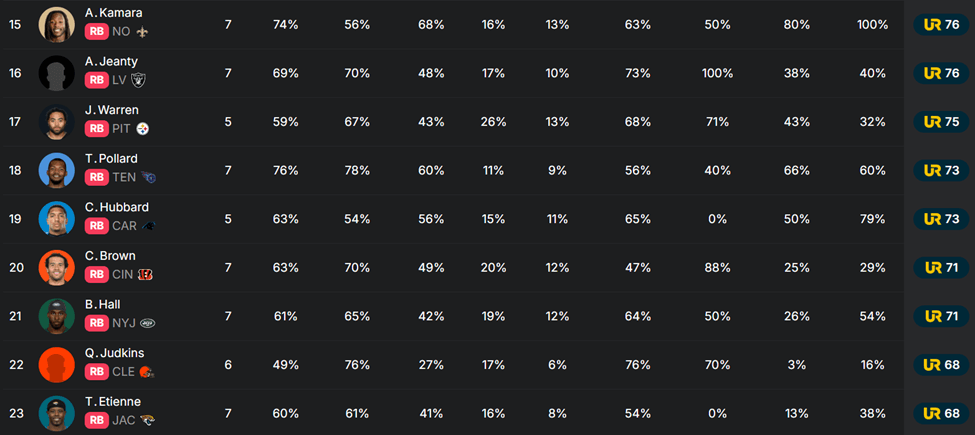Image resolution: width=975 pixels, height=435 pixels.
Task: Open the J. Warren player link
Action: pyautogui.click(x=112, y=110)
